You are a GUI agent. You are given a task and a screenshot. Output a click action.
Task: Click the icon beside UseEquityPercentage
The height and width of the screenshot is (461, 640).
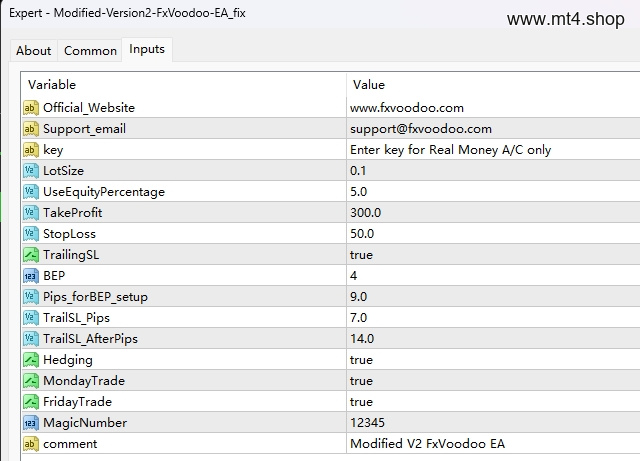pos(31,192)
